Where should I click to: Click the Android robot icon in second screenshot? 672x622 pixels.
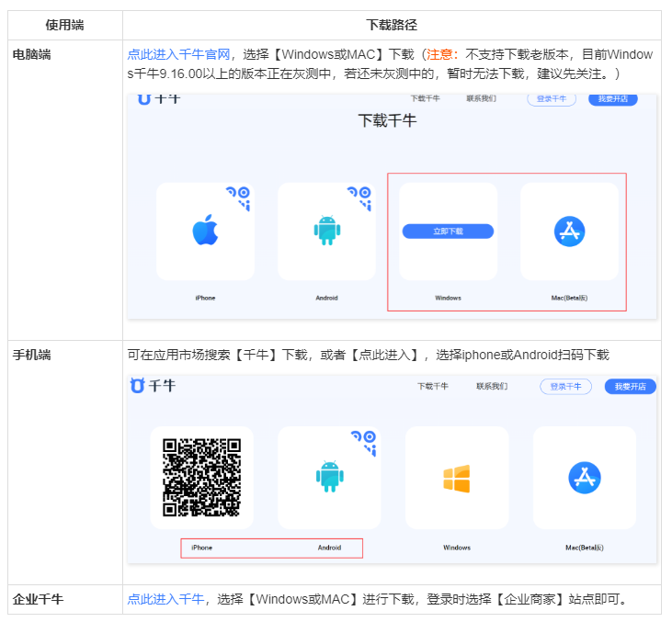point(330,476)
